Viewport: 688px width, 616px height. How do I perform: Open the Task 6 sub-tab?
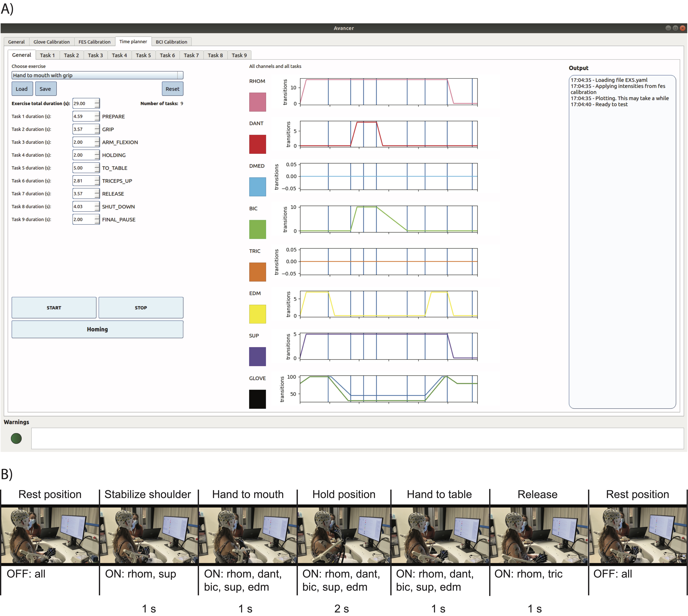coord(168,55)
